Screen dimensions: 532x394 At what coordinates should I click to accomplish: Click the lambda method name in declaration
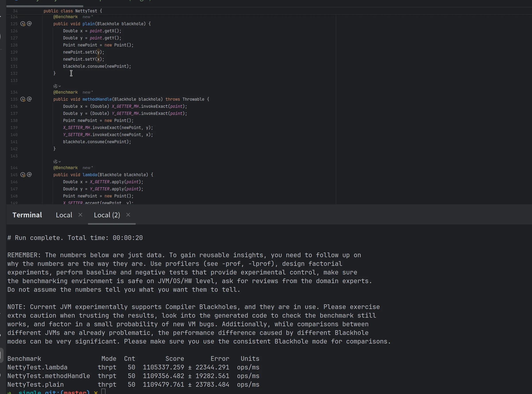click(90, 175)
